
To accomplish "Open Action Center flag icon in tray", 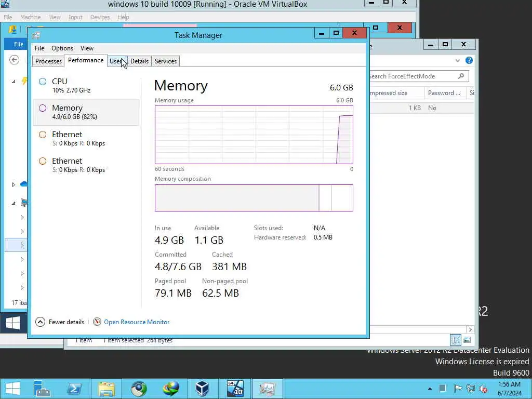I will click(x=458, y=389).
